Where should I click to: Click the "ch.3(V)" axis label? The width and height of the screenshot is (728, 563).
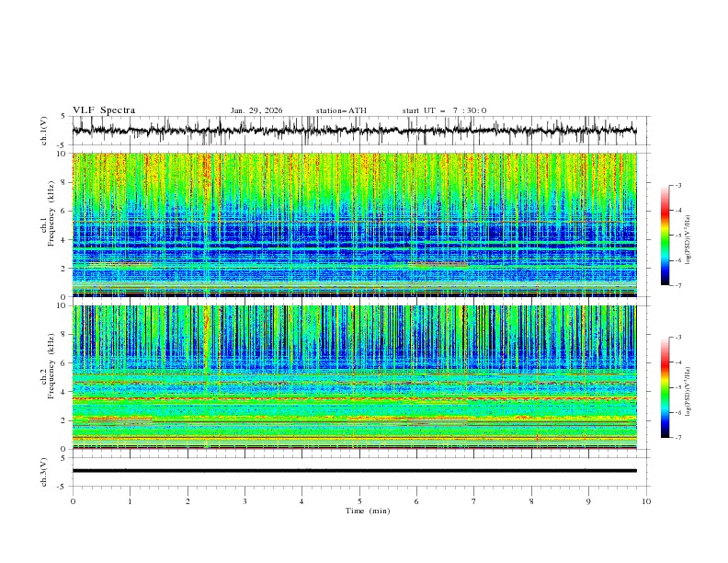[x=44, y=472]
